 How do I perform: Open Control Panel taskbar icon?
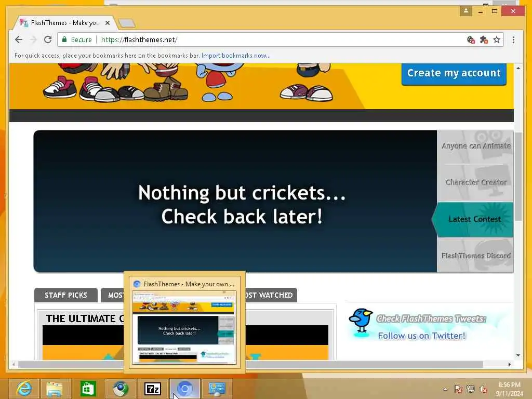tap(217, 389)
